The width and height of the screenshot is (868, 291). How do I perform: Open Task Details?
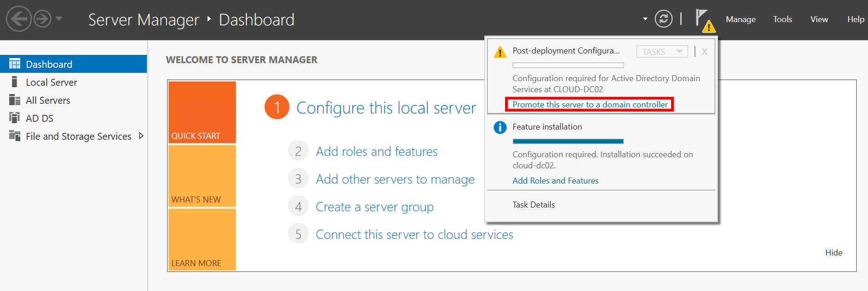[534, 205]
